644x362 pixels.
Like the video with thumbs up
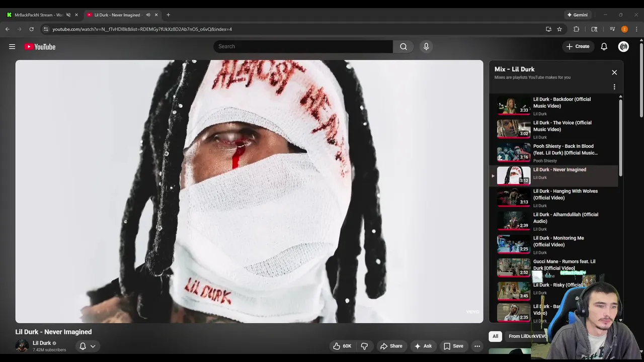tap(342, 346)
